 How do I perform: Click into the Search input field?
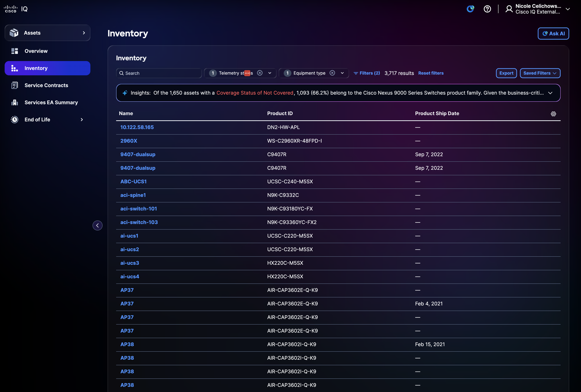159,73
